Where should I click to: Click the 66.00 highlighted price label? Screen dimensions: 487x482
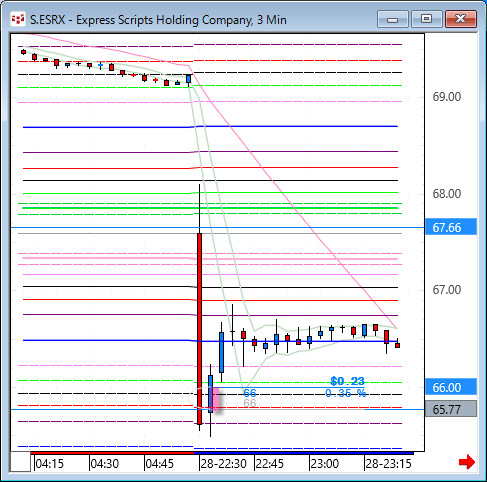[x=451, y=387]
